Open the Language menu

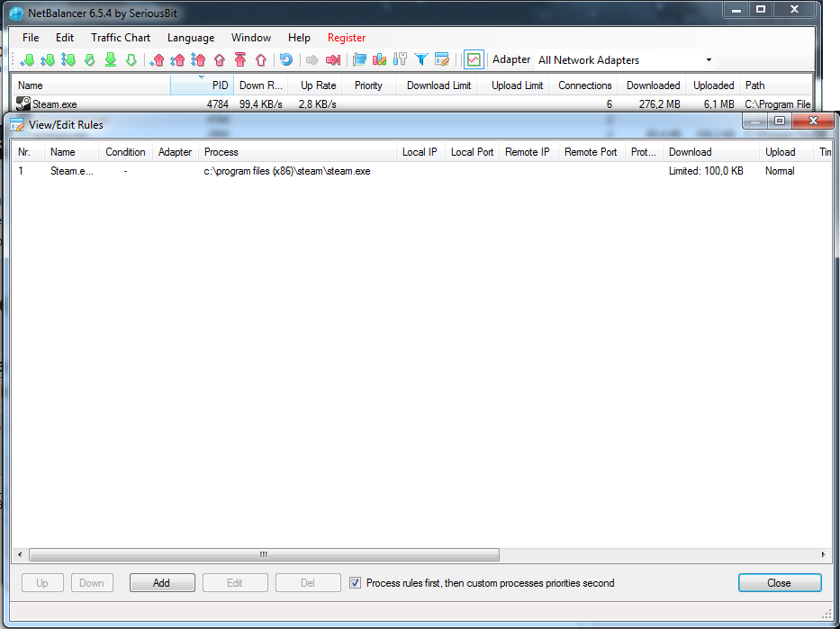(191, 38)
